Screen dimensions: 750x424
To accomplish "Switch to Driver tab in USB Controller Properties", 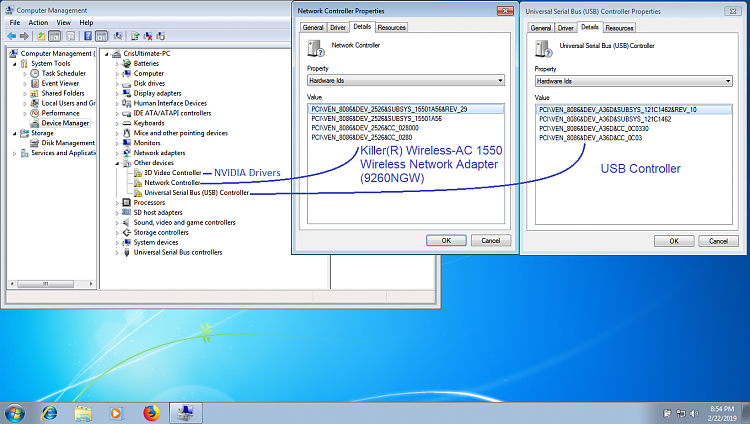I will click(565, 28).
